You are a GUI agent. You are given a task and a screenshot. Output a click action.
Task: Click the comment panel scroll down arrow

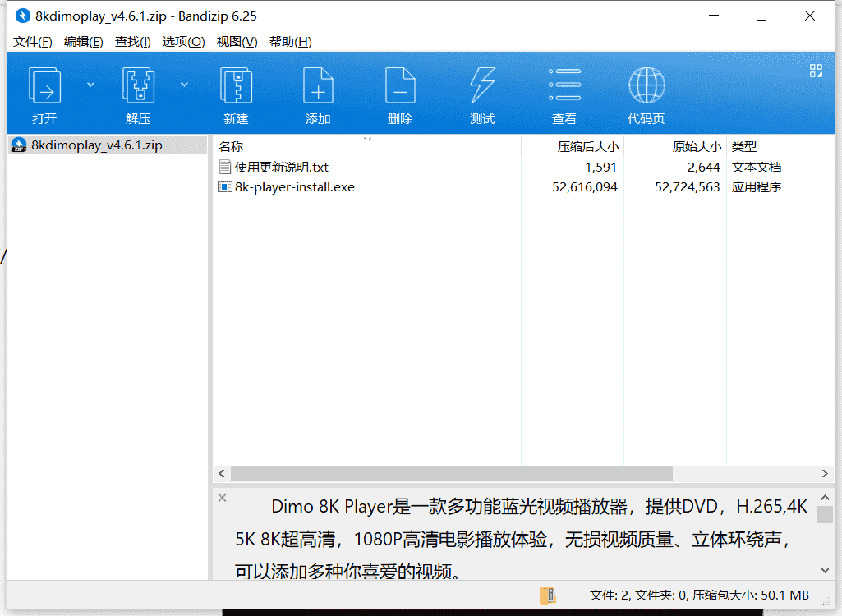point(826,570)
